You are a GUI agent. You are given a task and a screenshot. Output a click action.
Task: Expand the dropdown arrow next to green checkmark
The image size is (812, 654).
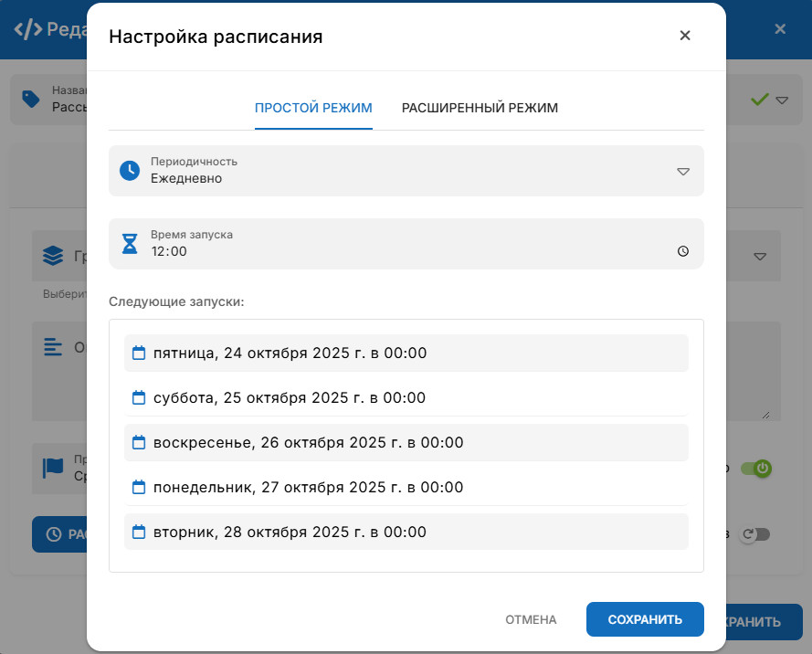click(782, 100)
